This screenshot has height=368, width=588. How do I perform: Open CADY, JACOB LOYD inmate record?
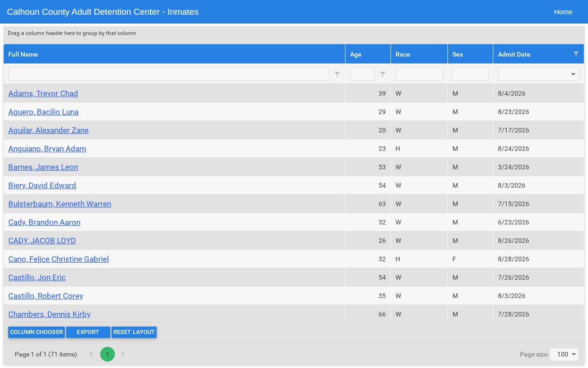coord(42,241)
